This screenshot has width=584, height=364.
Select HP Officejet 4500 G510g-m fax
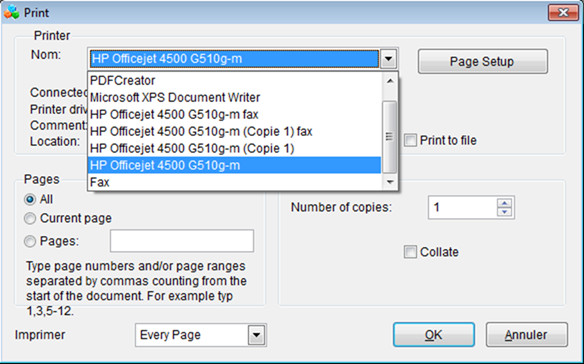pyautogui.click(x=235, y=114)
